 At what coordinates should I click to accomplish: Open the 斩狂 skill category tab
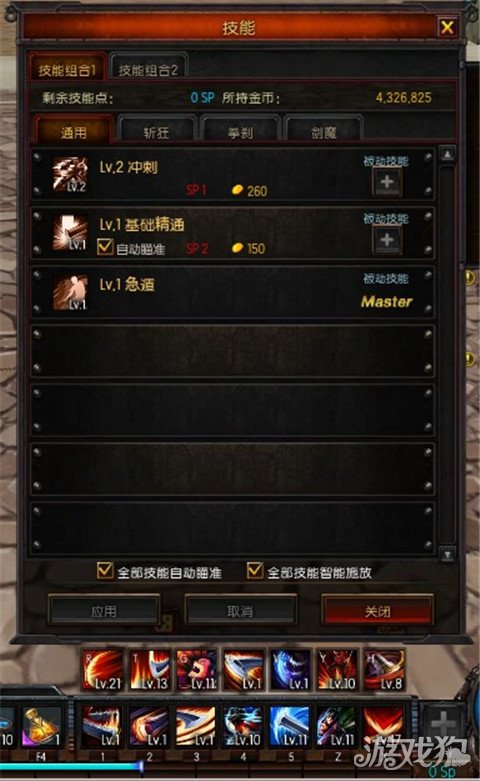click(157, 131)
